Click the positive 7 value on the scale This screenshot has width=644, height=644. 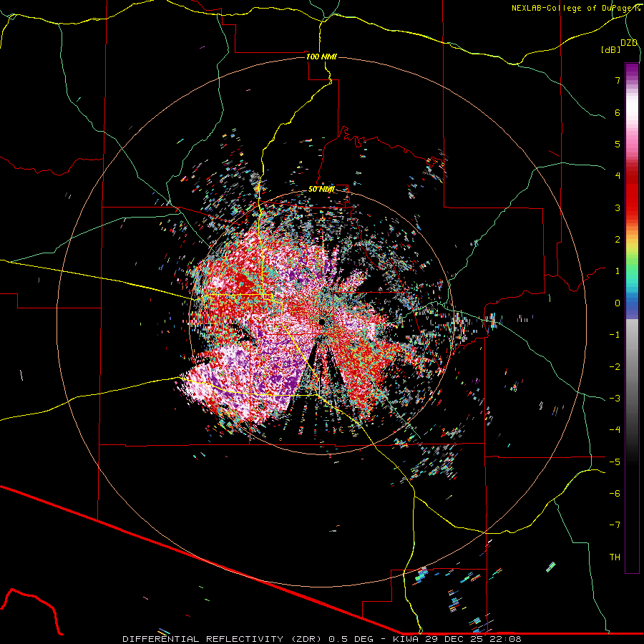pos(618,80)
